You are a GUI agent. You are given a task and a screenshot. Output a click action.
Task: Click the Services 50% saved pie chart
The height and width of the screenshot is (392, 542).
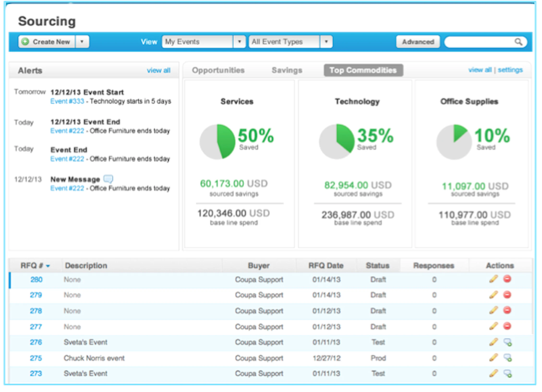(x=217, y=142)
